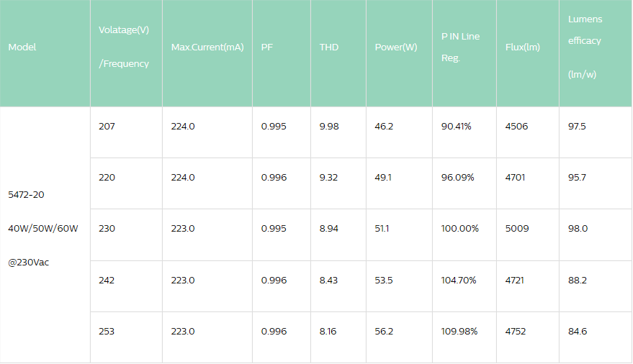The image size is (633, 364).
Task: Select the THD column header
Action: pyautogui.click(x=329, y=47)
